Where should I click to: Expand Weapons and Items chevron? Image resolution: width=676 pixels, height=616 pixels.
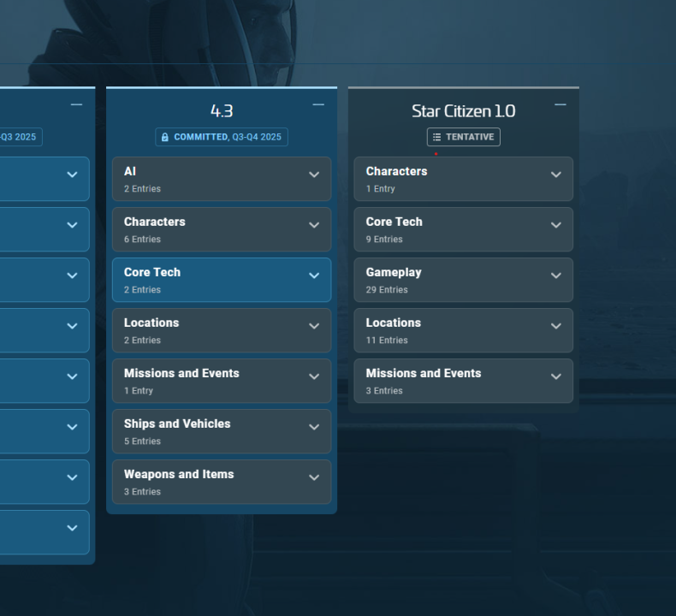[x=314, y=477]
